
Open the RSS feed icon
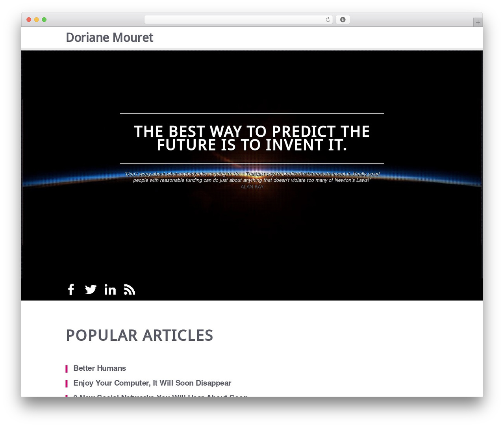tap(130, 290)
